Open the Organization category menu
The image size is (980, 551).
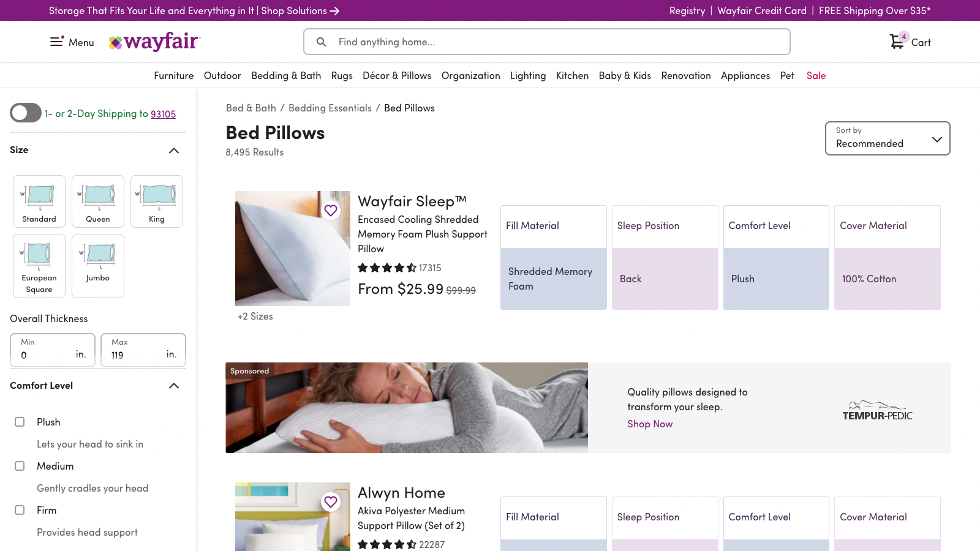[x=471, y=75]
